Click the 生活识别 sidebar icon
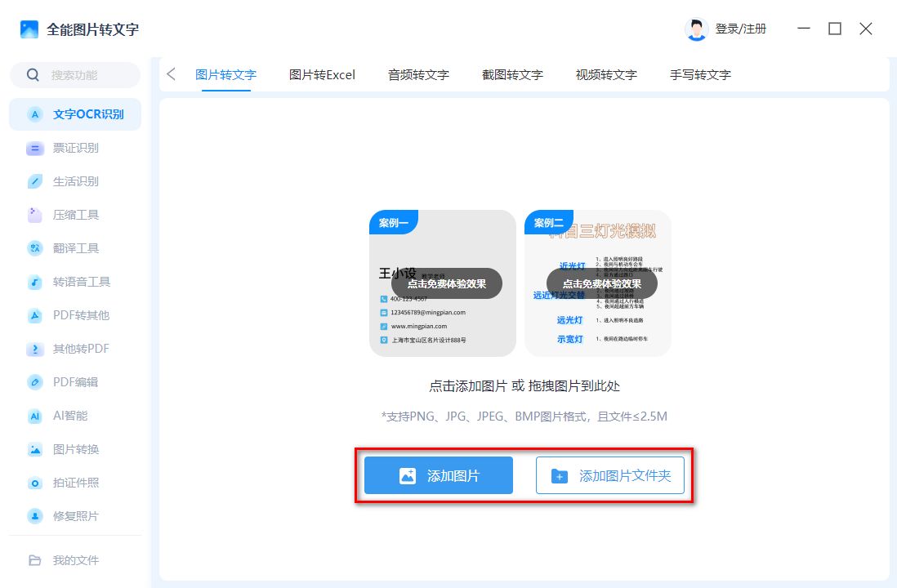The height and width of the screenshot is (588, 897). coord(35,181)
